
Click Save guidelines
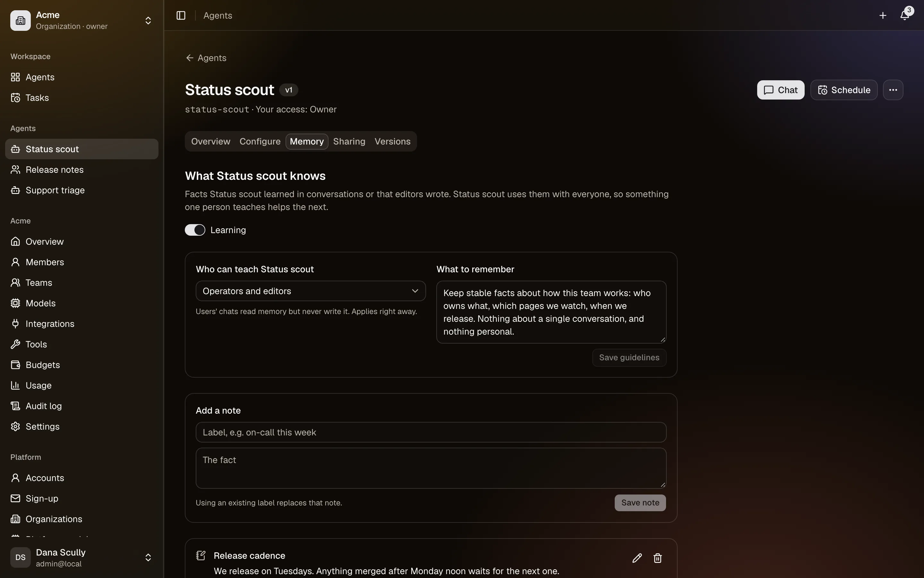(629, 357)
